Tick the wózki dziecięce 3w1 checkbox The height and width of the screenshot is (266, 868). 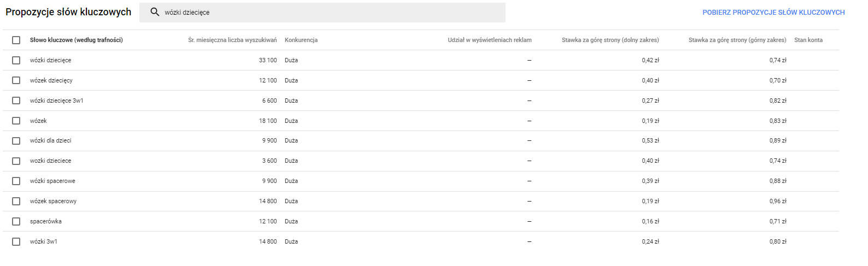(x=16, y=101)
